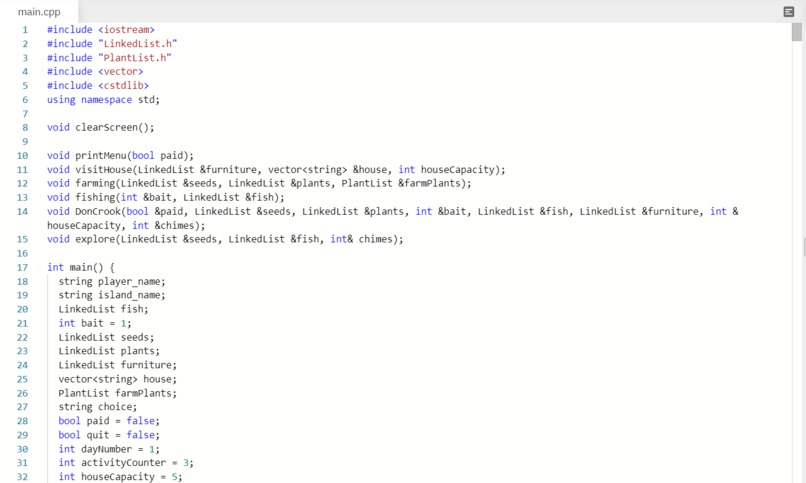Click the line '#include <vector>'
The width and height of the screenshot is (806, 483).
point(95,71)
